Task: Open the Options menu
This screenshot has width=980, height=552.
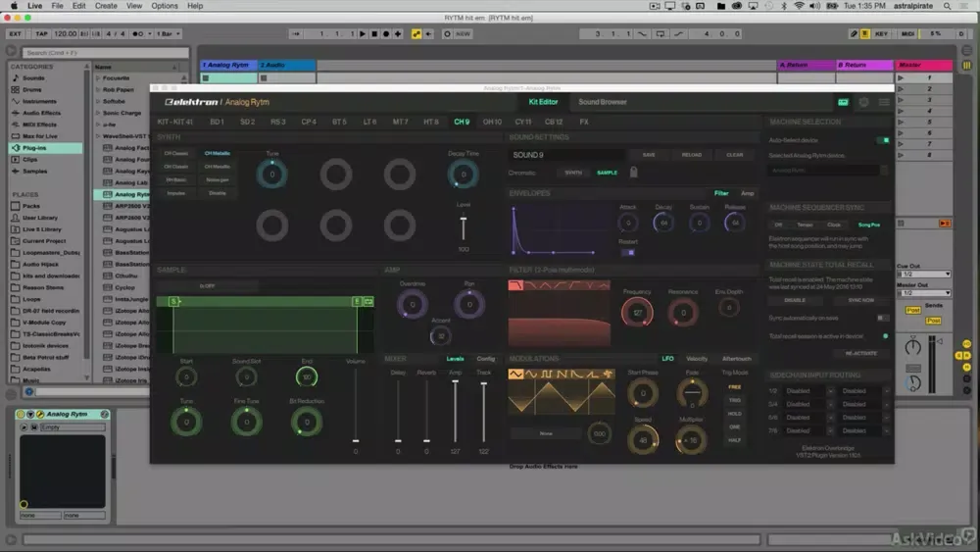Action: [x=165, y=6]
